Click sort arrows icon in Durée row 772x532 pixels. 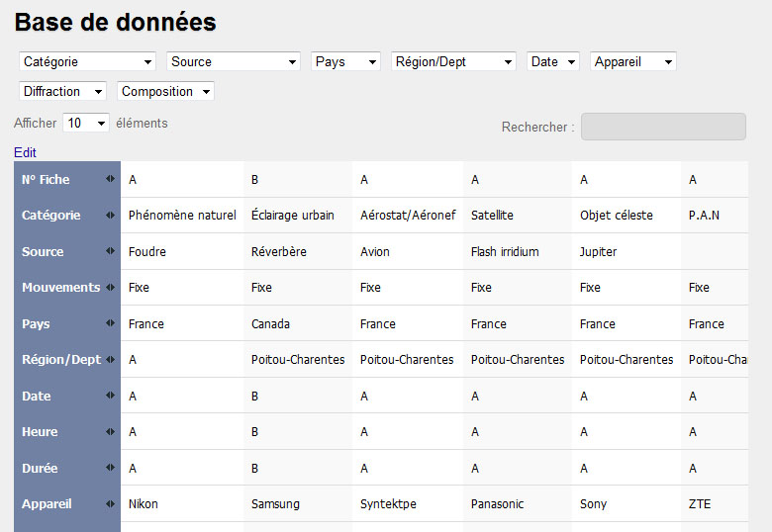click(x=111, y=468)
